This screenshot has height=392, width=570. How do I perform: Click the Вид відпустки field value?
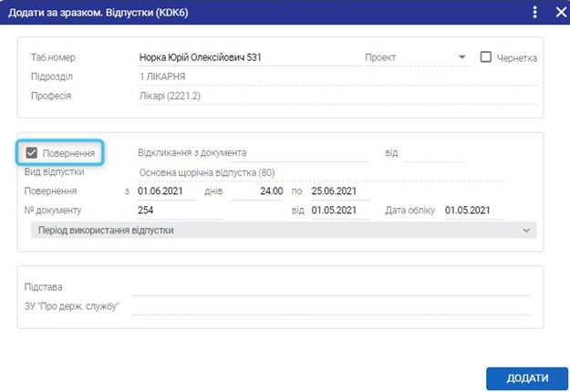tap(253, 172)
